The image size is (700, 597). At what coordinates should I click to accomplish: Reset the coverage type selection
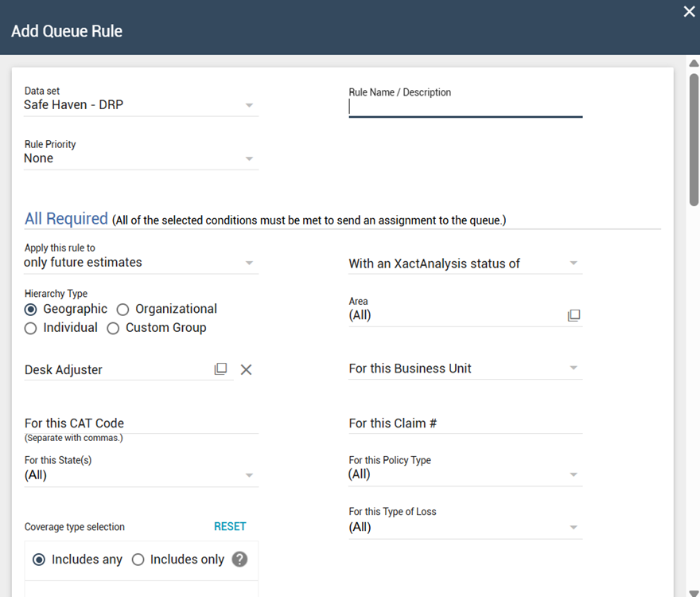click(230, 526)
